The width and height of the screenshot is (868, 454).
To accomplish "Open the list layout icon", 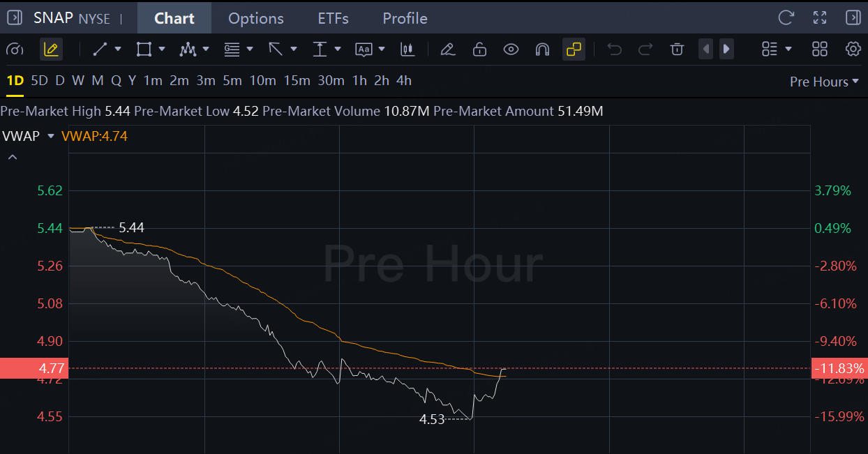I will (770, 49).
